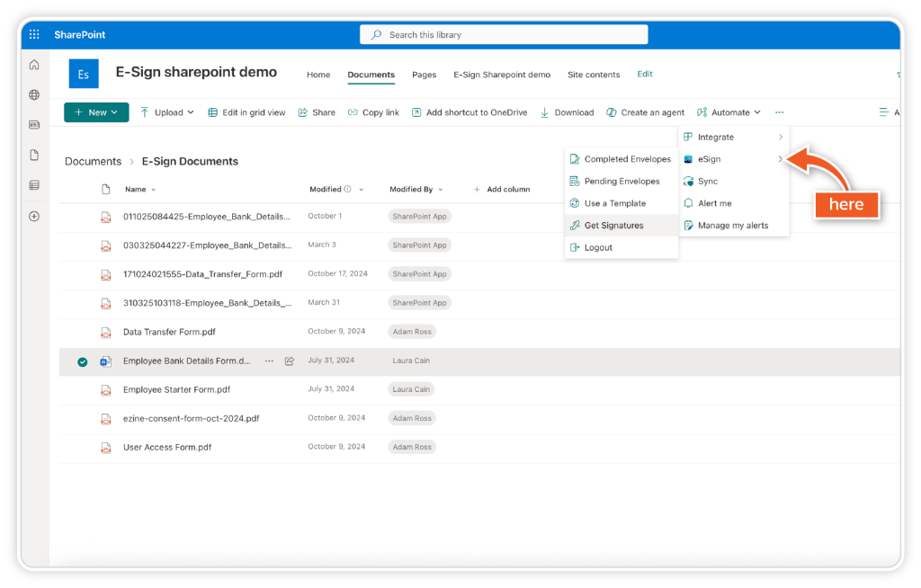
Task: Select Get Signatures from eSign submenu
Action: (613, 226)
